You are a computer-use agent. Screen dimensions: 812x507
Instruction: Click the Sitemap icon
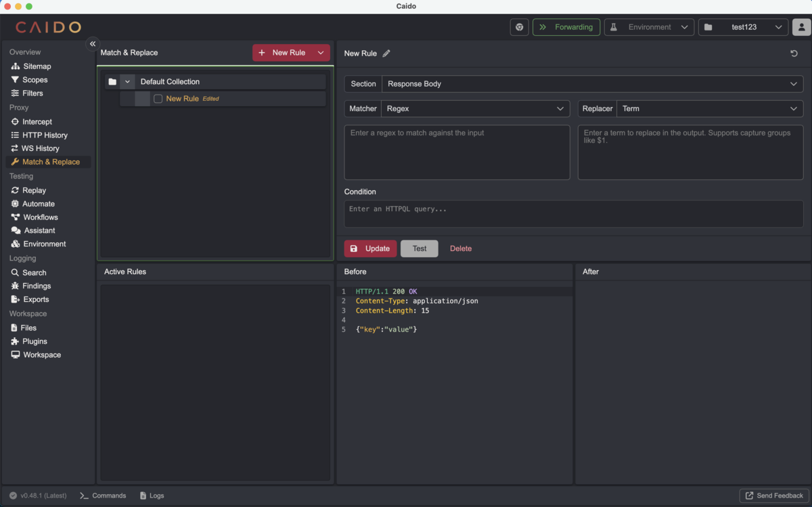pyautogui.click(x=15, y=66)
